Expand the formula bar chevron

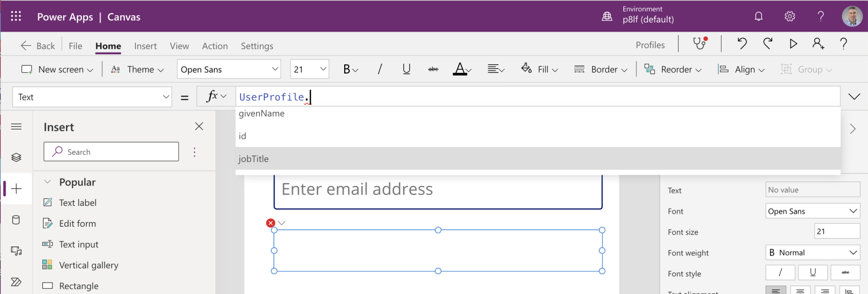pos(854,97)
